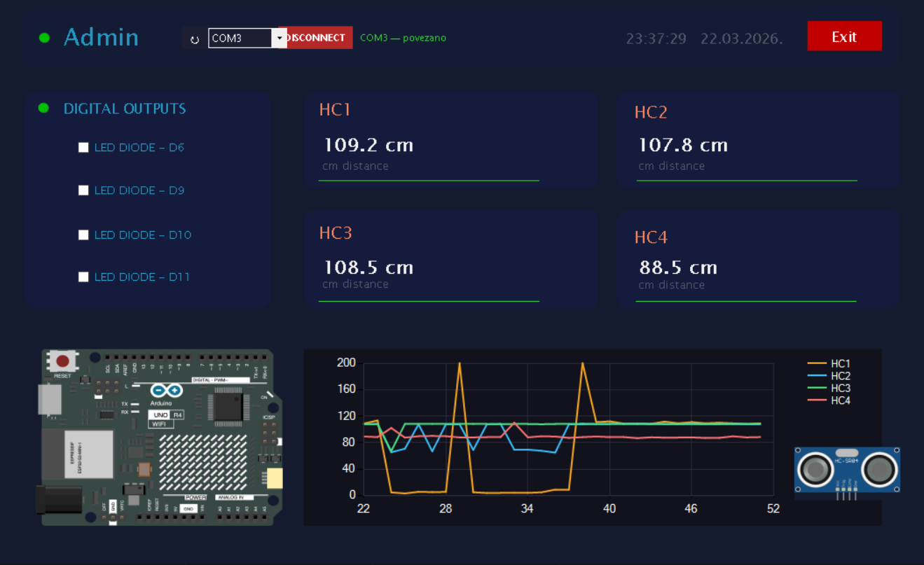Click the green status dot beside Admin
The height and width of the screenshot is (565, 924).
pos(44,38)
